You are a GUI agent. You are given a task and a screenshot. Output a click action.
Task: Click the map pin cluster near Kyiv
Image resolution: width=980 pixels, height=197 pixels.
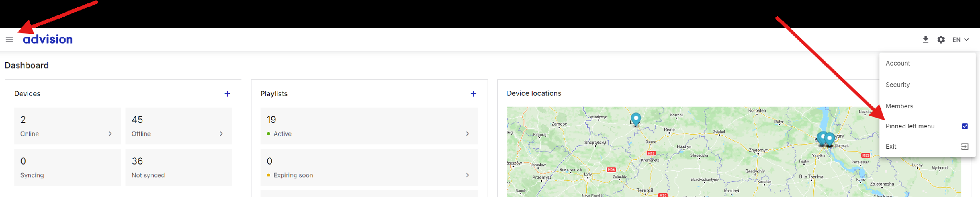pos(826,140)
